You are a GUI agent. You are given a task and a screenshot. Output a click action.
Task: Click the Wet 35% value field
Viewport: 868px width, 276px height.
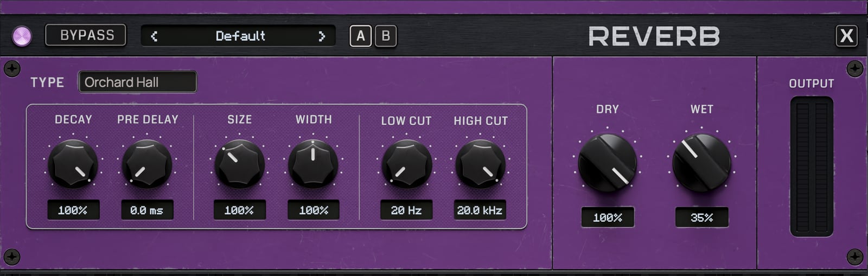coord(701,217)
